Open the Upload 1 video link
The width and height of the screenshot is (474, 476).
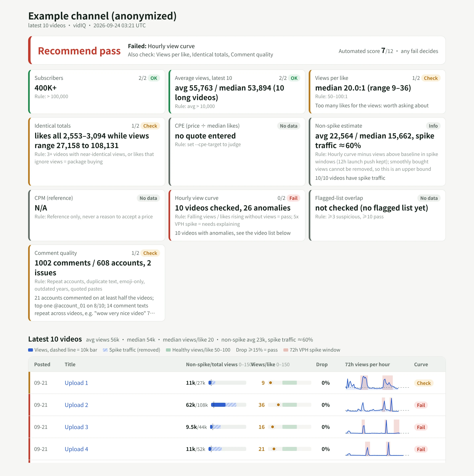pyautogui.click(x=76, y=383)
